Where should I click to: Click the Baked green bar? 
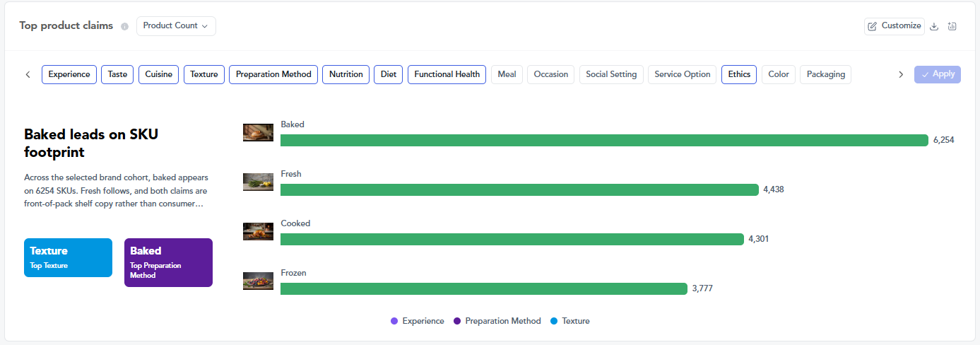click(x=604, y=140)
